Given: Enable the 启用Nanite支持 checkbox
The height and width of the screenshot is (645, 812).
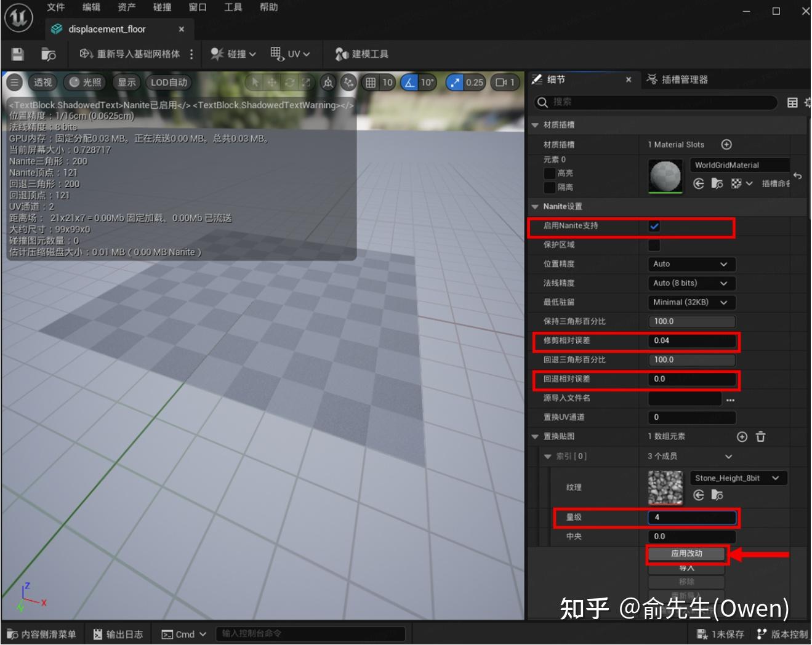Looking at the screenshot, I should pyautogui.click(x=654, y=226).
